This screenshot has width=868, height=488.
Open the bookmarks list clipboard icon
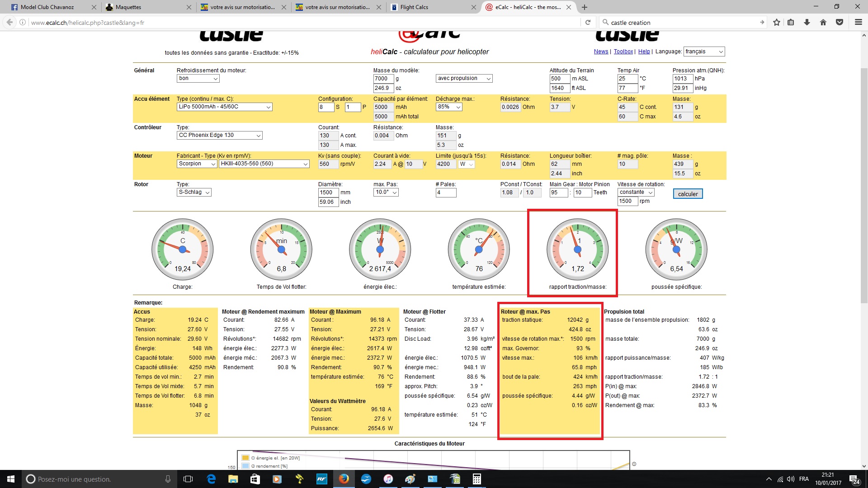click(x=791, y=22)
